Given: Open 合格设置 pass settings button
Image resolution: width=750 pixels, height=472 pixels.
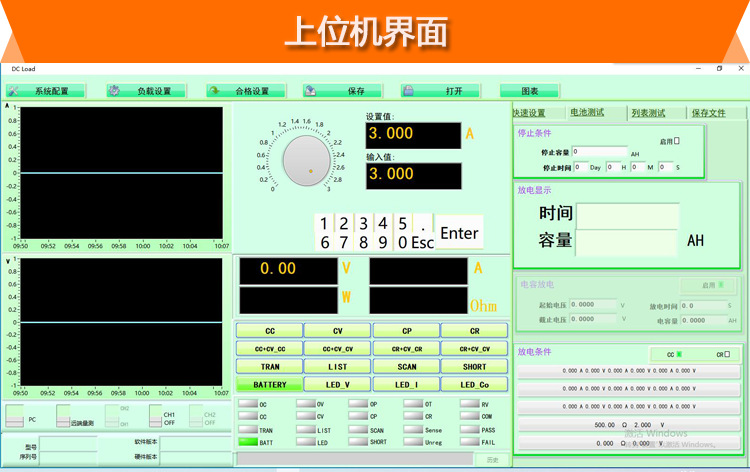Looking at the screenshot, I should [x=246, y=91].
